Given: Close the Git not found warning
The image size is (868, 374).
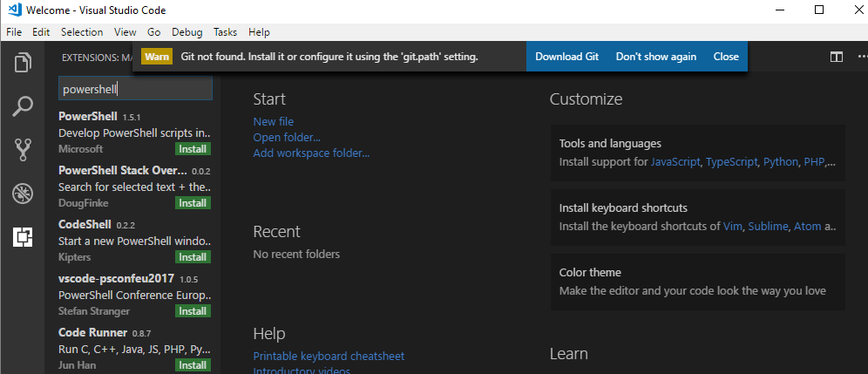Looking at the screenshot, I should (x=726, y=57).
